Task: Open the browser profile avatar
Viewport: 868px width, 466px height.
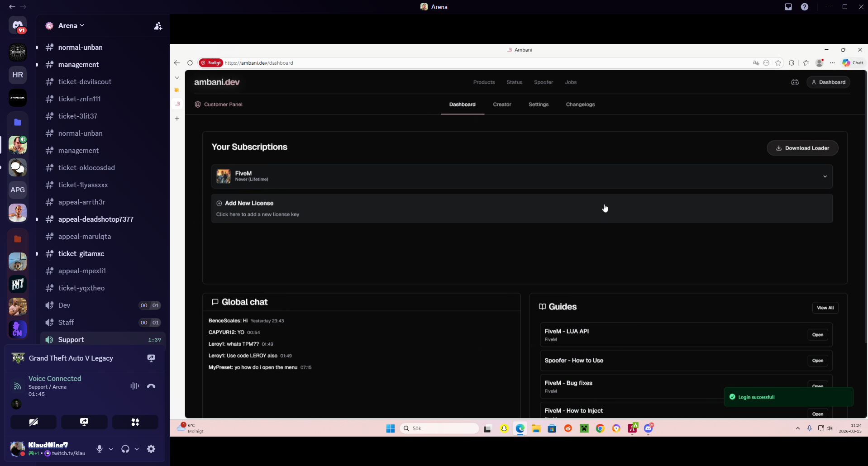Action: coord(819,63)
